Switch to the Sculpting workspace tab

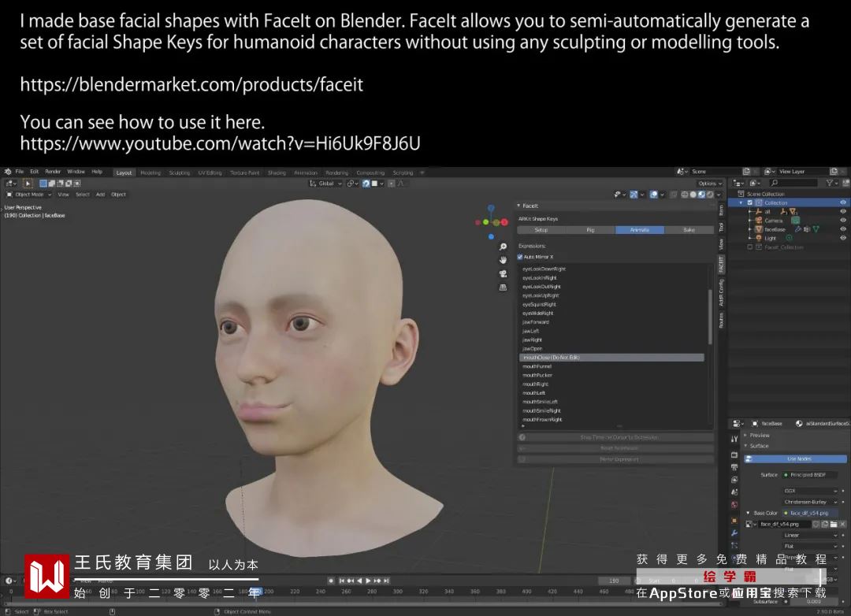179,173
